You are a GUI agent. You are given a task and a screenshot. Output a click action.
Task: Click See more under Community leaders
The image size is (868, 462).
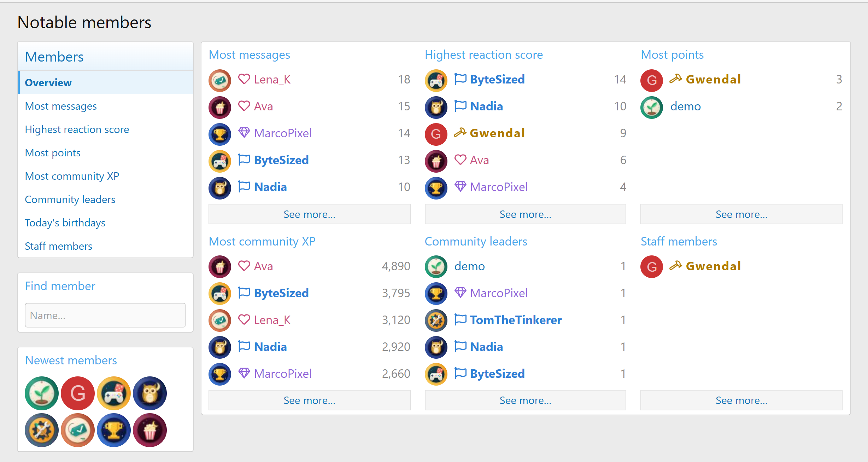pos(525,400)
